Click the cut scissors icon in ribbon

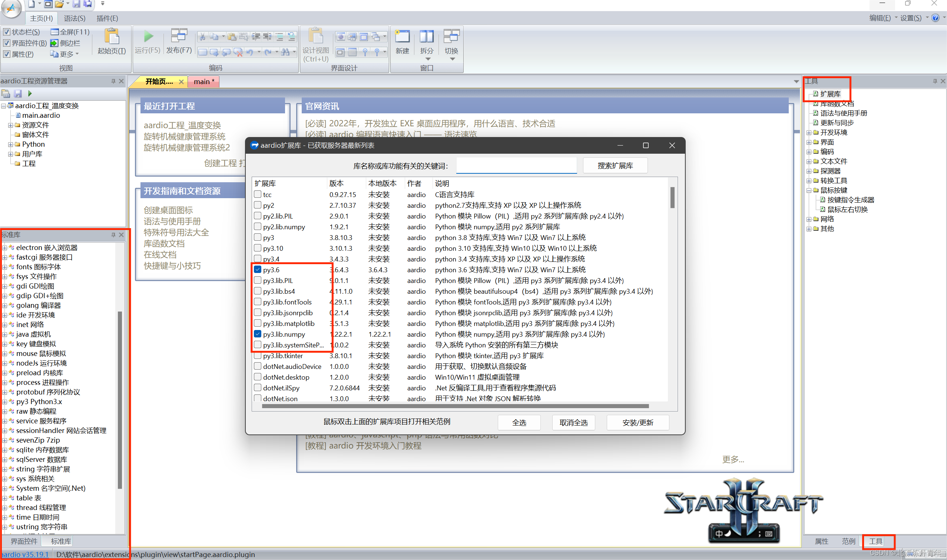202,37
